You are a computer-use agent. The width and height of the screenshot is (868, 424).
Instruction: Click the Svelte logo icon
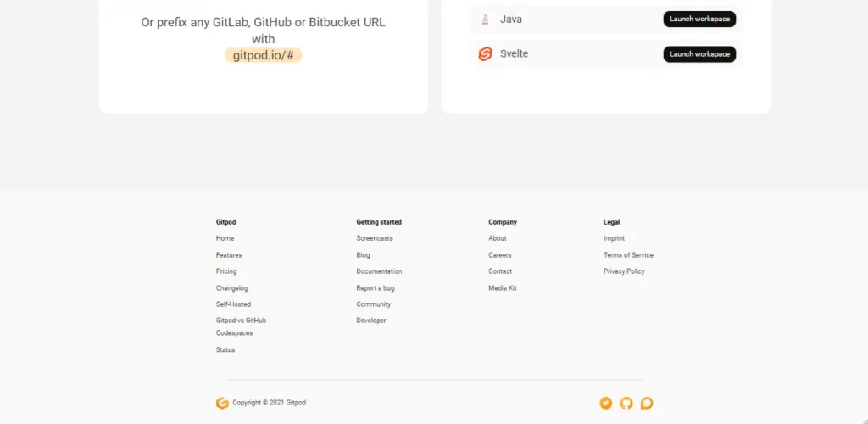coord(485,54)
